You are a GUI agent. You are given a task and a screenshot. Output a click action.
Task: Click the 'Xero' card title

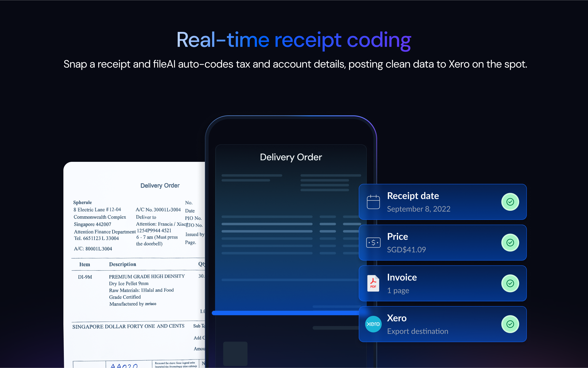397,318
